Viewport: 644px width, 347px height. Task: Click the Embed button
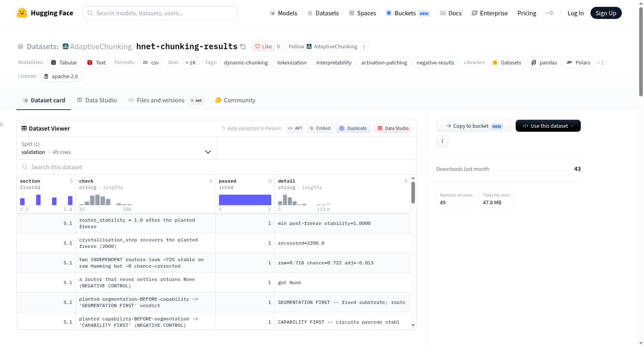click(x=320, y=128)
